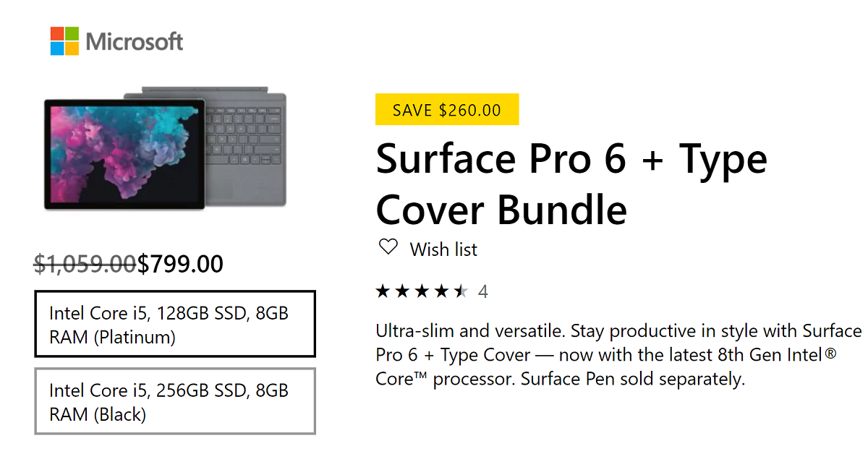868x475 pixels.
Task: Click the struck-through $1,059.00 original price
Action: click(85, 265)
